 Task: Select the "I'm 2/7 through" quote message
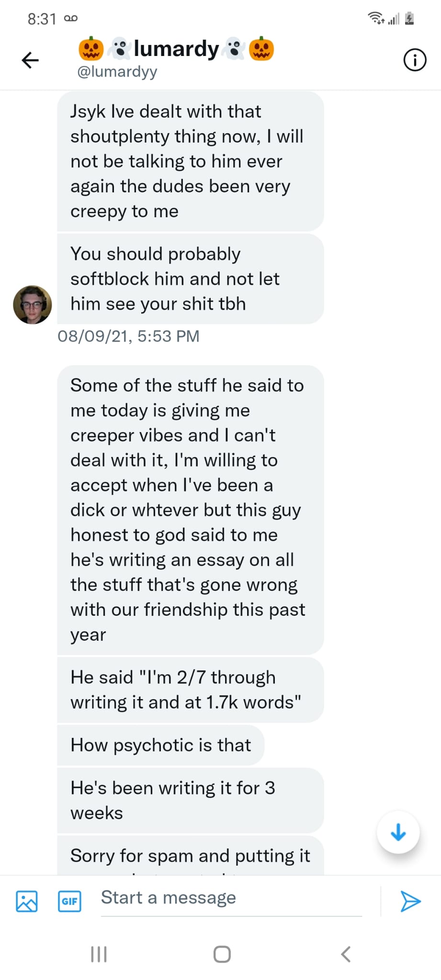(190, 690)
